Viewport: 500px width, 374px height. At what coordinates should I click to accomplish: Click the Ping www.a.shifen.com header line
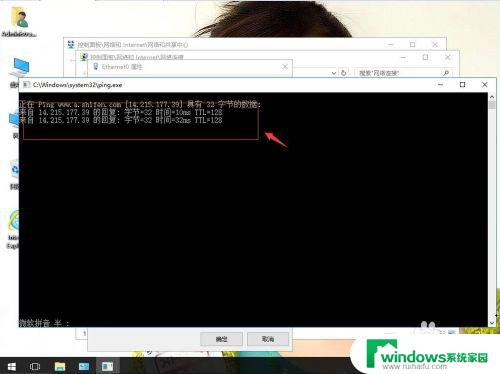point(140,104)
